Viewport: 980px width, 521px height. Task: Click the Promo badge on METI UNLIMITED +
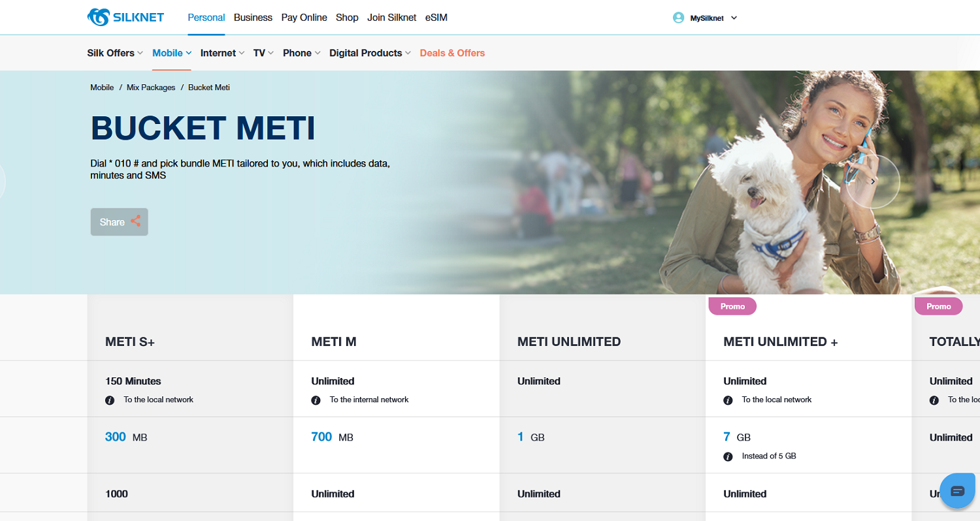tap(732, 306)
